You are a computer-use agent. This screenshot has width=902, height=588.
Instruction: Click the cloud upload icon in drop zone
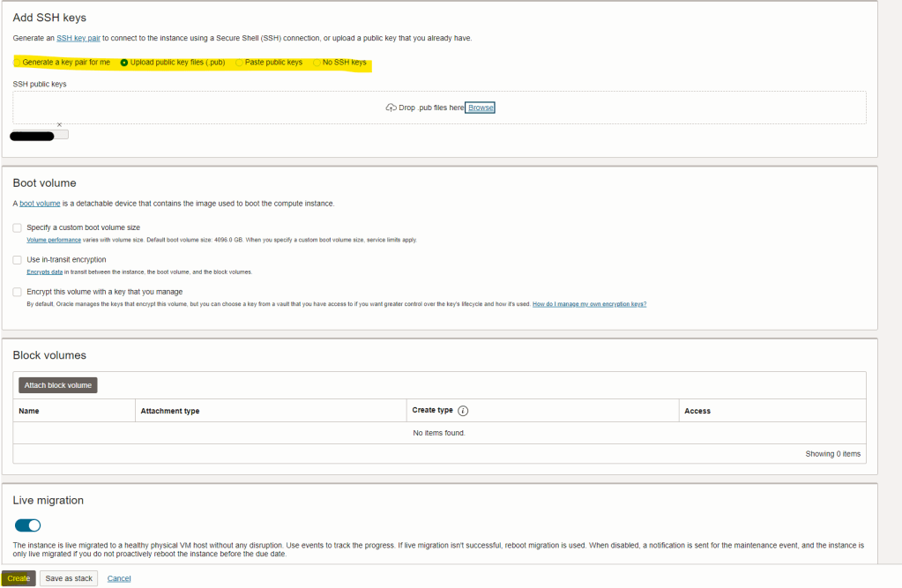[x=391, y=108]
